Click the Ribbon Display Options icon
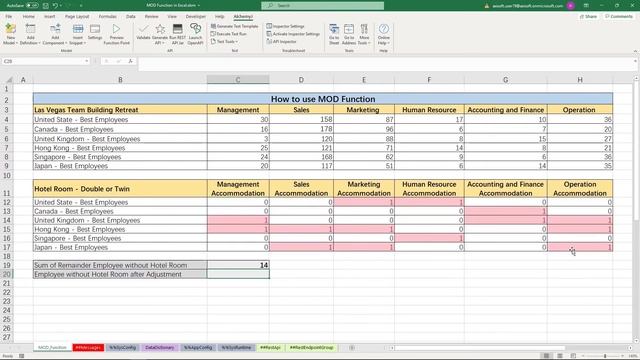The width and height of the screenshot is (640, 360). pos(586,6)
